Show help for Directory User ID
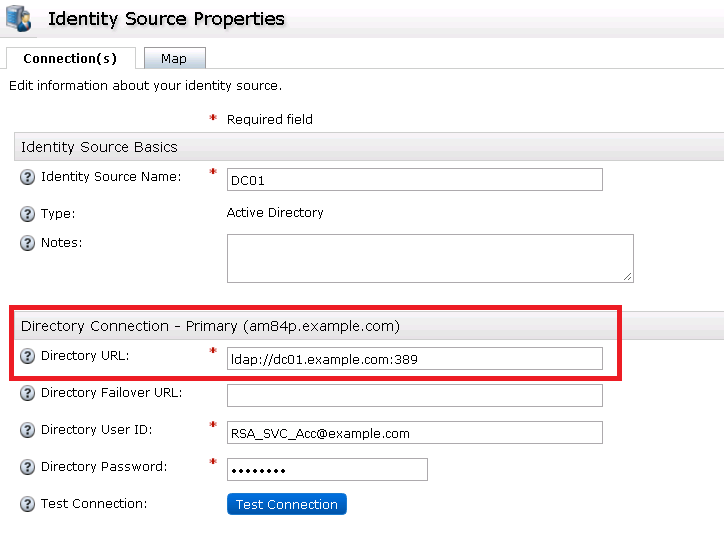The width and height of the screenshot is (724, 536). point(28,430)
